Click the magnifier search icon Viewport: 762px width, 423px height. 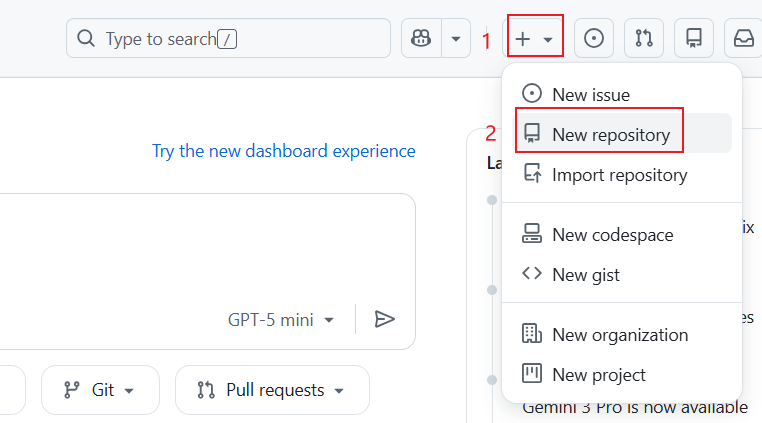click(x=88, y=39)
